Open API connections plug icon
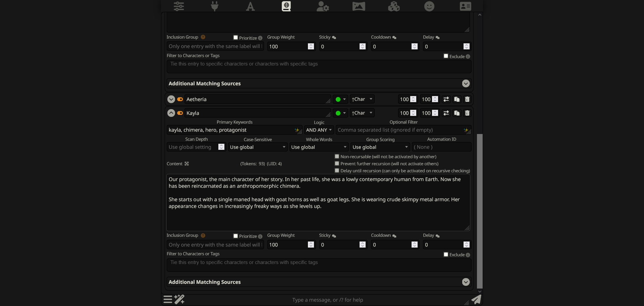The width and height of the screenshot is (644, 306). 215,6
